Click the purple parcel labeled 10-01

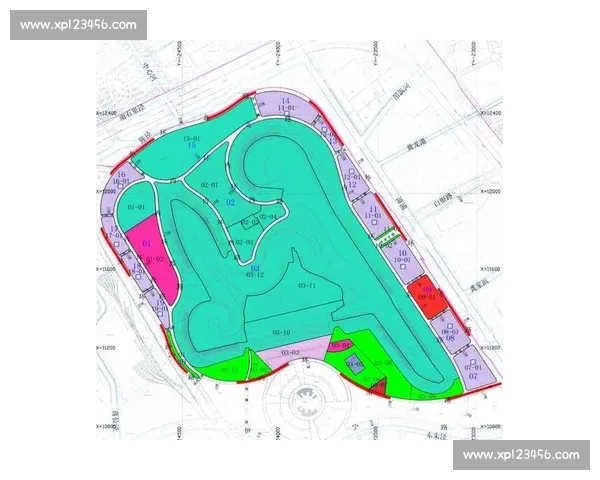pos(400,258)
